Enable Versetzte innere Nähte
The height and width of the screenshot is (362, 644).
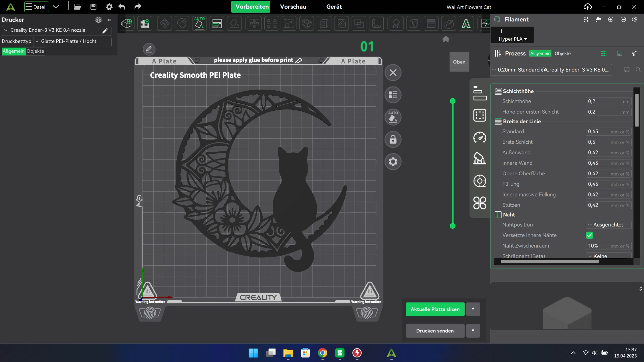(x=590, y=235)
